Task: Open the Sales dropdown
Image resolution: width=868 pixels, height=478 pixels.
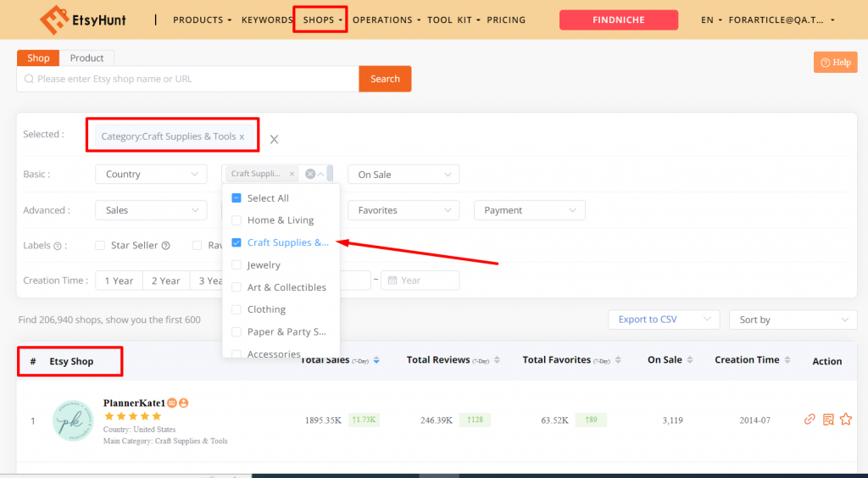Action: [151, 210]
